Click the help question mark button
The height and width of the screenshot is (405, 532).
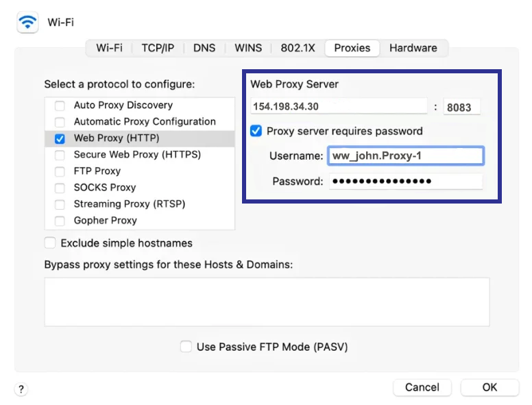click(x=21, y=389)
